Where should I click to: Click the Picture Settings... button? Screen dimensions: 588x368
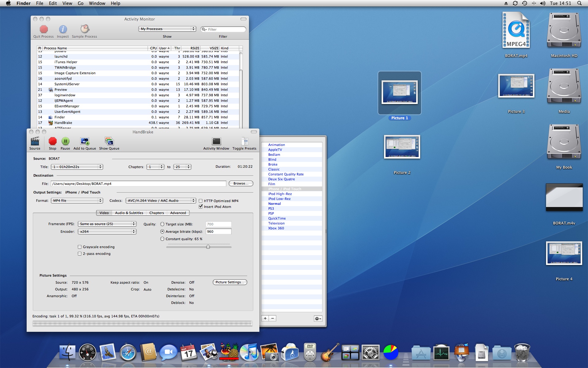tap(230, 282)
